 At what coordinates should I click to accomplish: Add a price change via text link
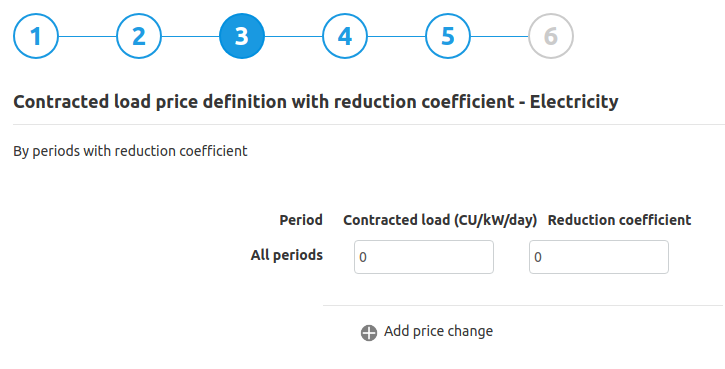click(x=438, y=331)
